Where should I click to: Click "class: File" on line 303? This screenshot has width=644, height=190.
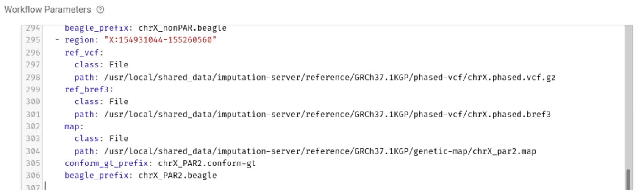101,139
